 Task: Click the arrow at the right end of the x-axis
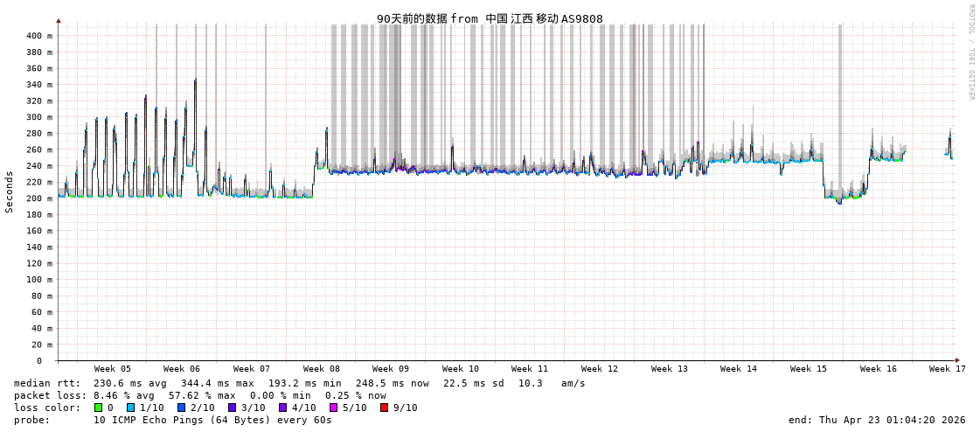pyautogui.click(x=957, y=360)
